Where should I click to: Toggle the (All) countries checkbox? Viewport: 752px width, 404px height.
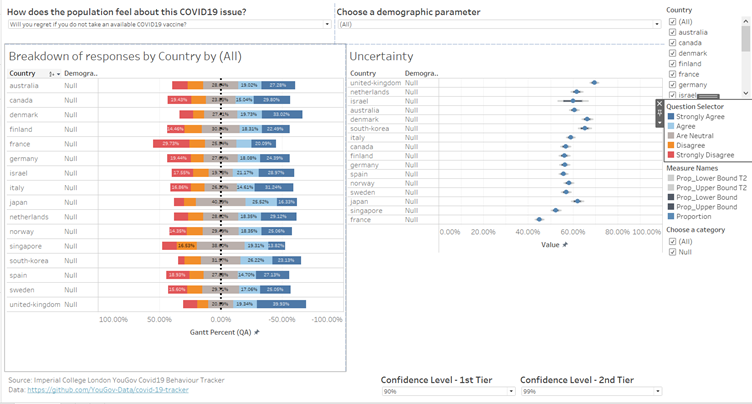[x=672, y=21]
